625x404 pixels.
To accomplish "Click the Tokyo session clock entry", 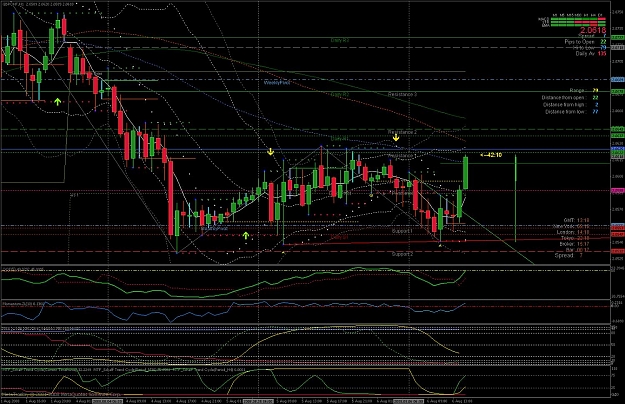I will (575, 238).
